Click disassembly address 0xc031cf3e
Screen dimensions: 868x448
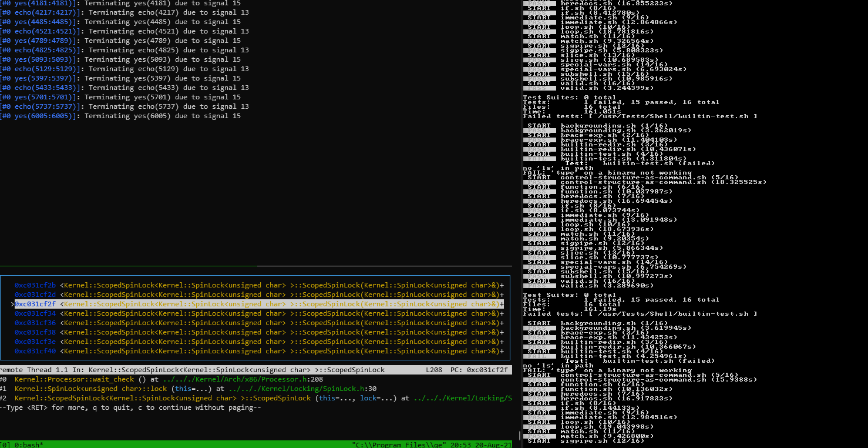click(x=35, y=342)
